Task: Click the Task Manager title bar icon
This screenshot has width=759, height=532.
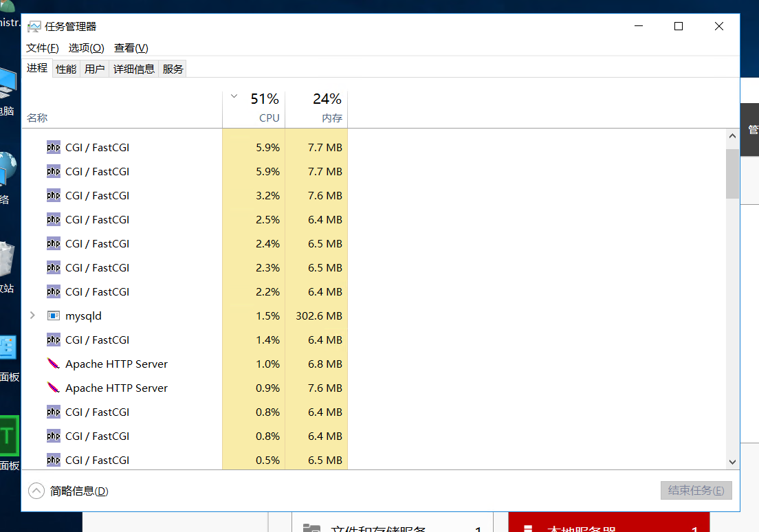Action: (x=34, y=27)
